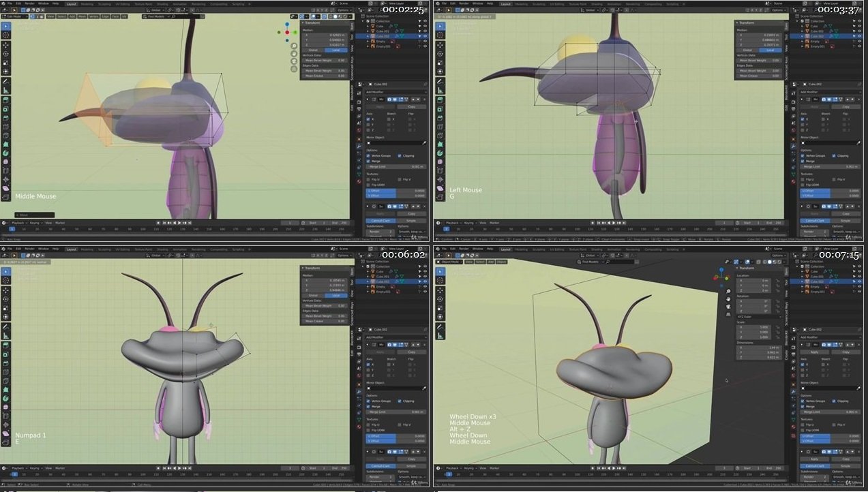Click viewport zoom icon in 00:02:25 frame
Viewport: 868px width, 492px height.
(294, 46)
